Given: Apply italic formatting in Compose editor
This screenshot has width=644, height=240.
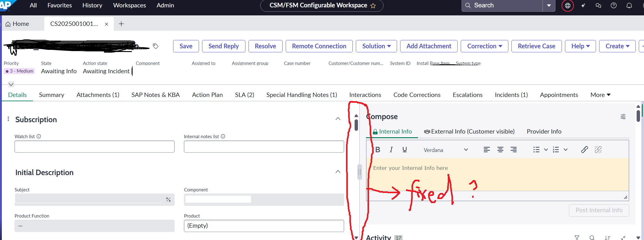Looking at the screenshot, I should click(391, 150).
